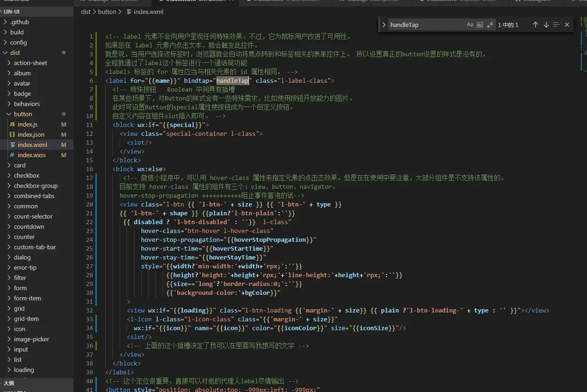Open the icon folder
The height and width of the screenshot is (392, 587).
pos(37,329)
